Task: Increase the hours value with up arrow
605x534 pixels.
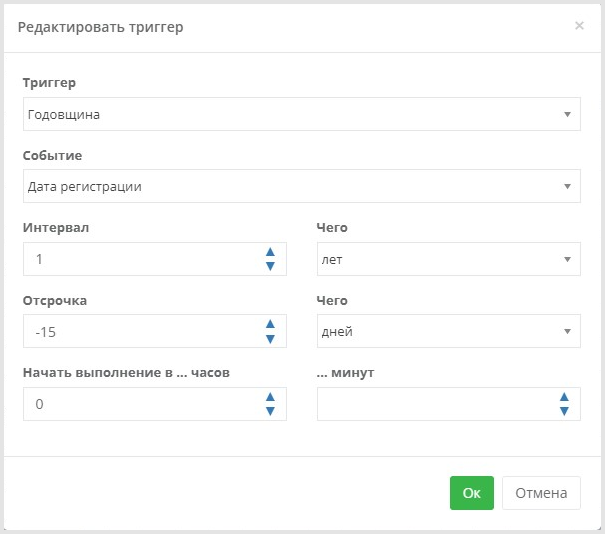Action: [x=270, y=397]
